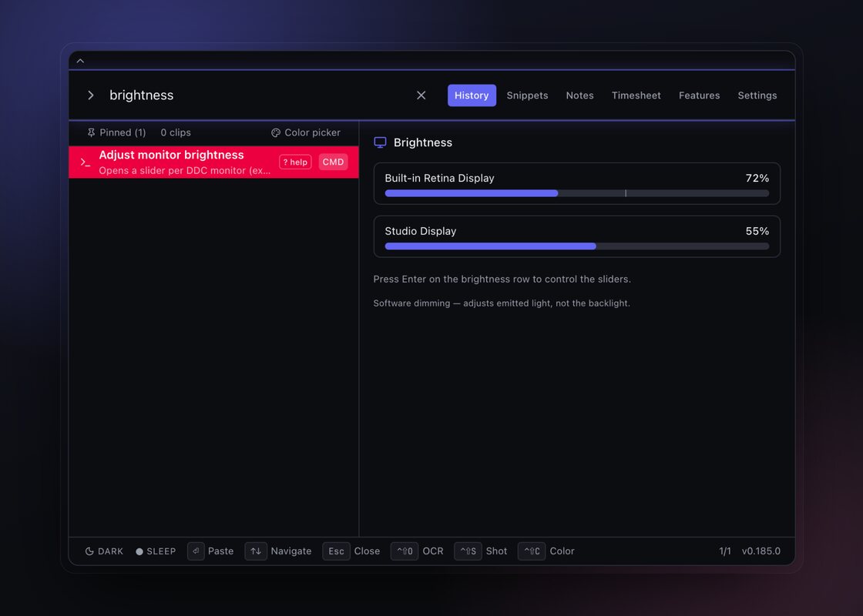This screenshot has height=616, width=863.
Task: Click the 'Built-in Retina Display' label
Action: click(x=439, y=178)
